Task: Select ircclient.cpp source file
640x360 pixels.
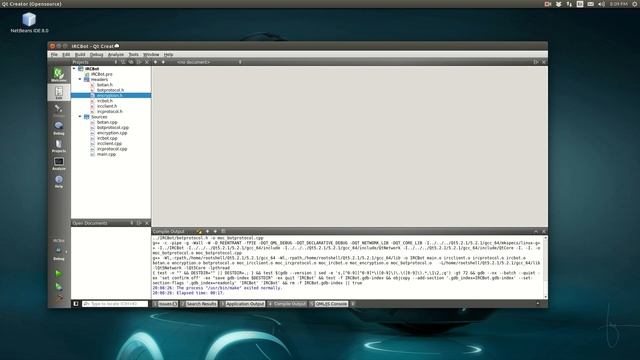Action: click(x=109, y=143)
